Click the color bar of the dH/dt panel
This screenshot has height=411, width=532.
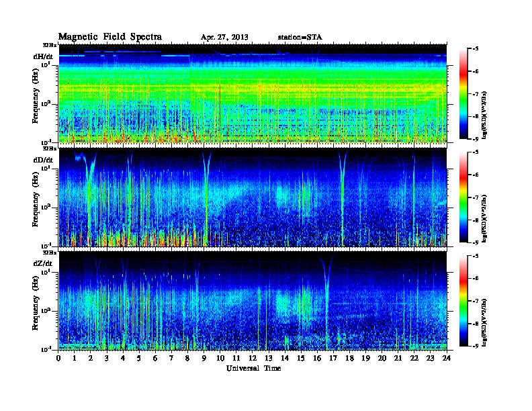click(463, 94)
